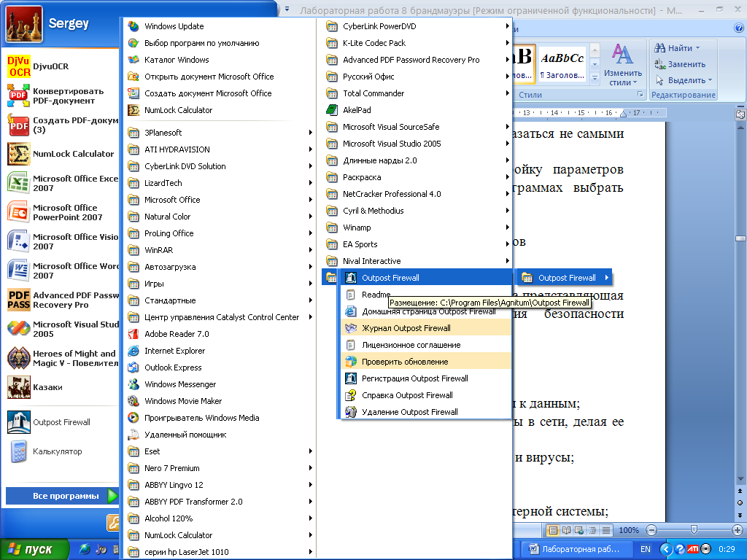Open K-Lite Codec Pack folder

pyautogui.click(x=417, y=43)
